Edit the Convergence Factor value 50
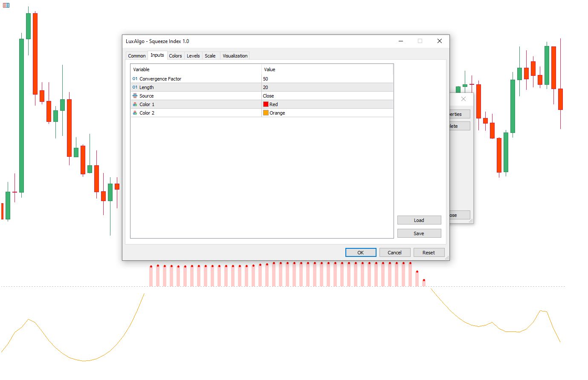Screen dimensions: 588x380 click(x=327, y=79)
